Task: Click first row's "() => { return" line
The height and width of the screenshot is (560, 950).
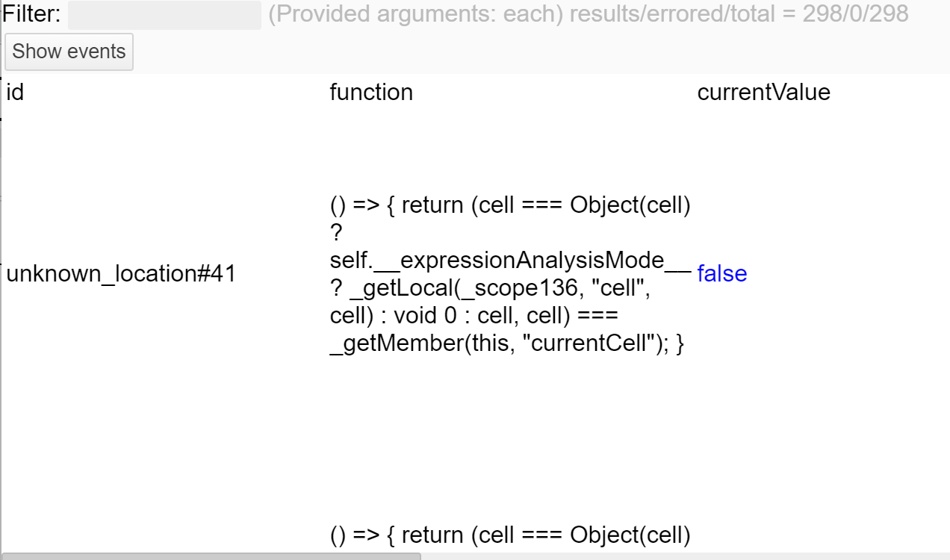Action: (509, 205)
